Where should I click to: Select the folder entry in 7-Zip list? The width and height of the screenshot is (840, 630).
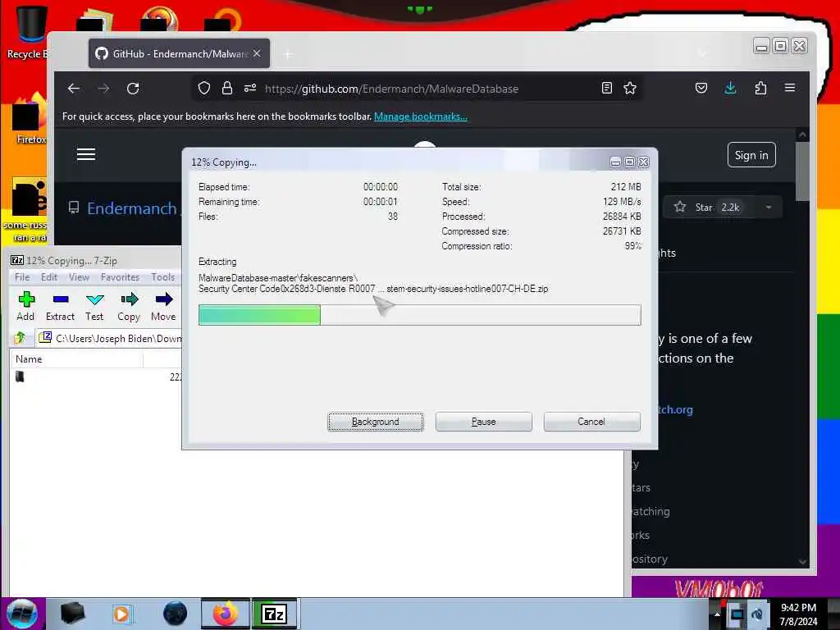click(x=20, y=377)
